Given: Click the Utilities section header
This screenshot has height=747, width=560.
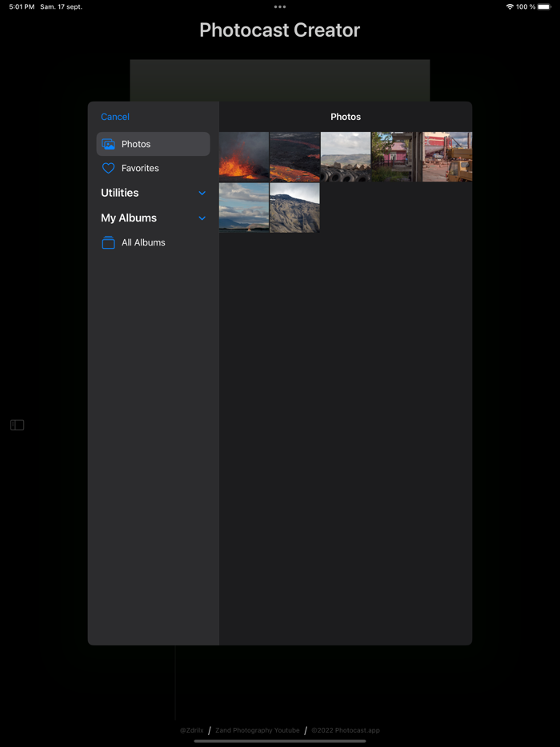Looking at the screenshot, I should [120, 193].
